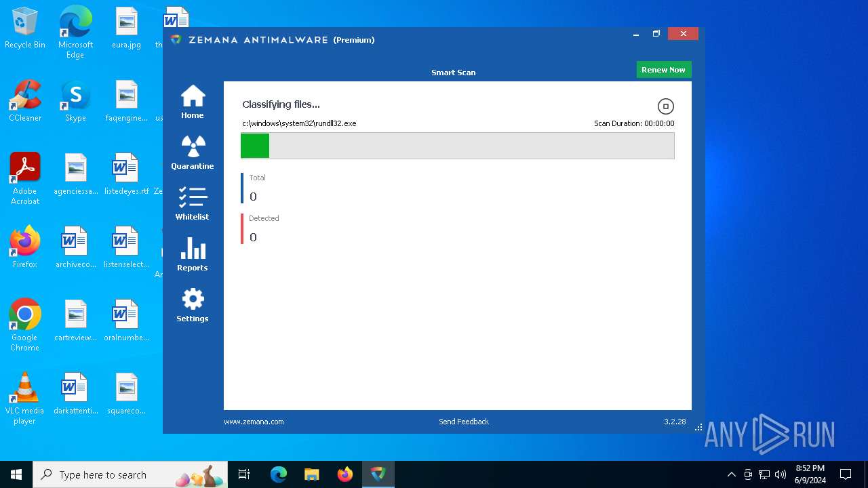Click the scanned file path rundll32.exe
Image resolution: width=868 pixels, height=488 pixels.
pos(299,123)
